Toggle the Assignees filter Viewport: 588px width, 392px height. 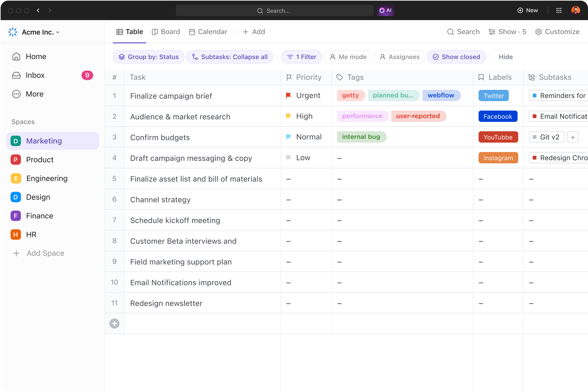point(399,57)
